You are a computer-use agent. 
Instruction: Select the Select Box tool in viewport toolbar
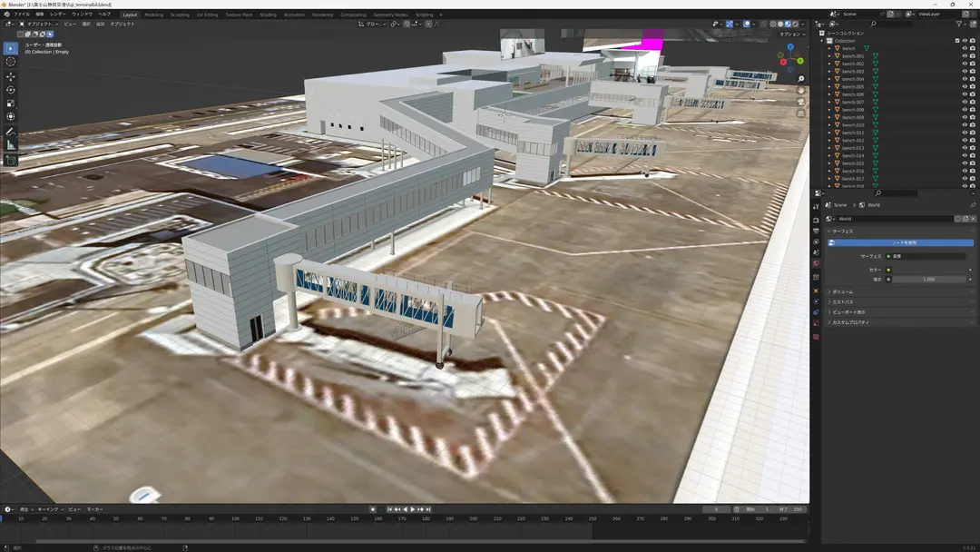coord(11,48)
